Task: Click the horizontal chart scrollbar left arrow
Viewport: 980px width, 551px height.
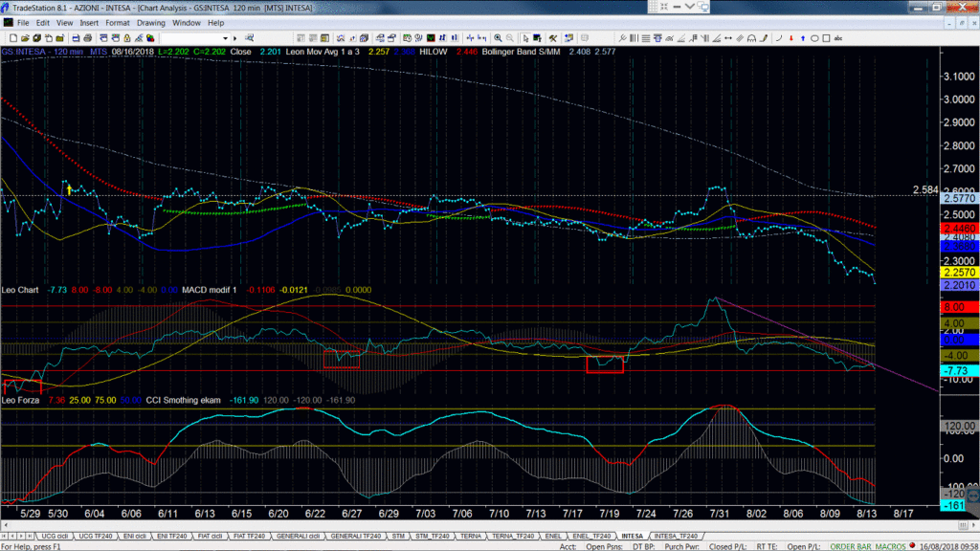Action: 5,525
